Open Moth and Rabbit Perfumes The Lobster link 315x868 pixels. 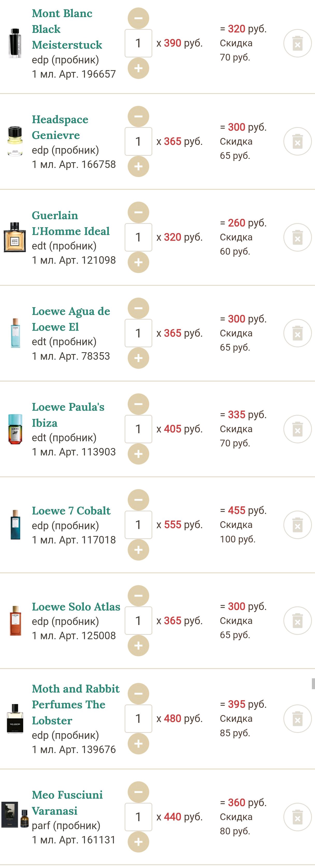point(75,704)
